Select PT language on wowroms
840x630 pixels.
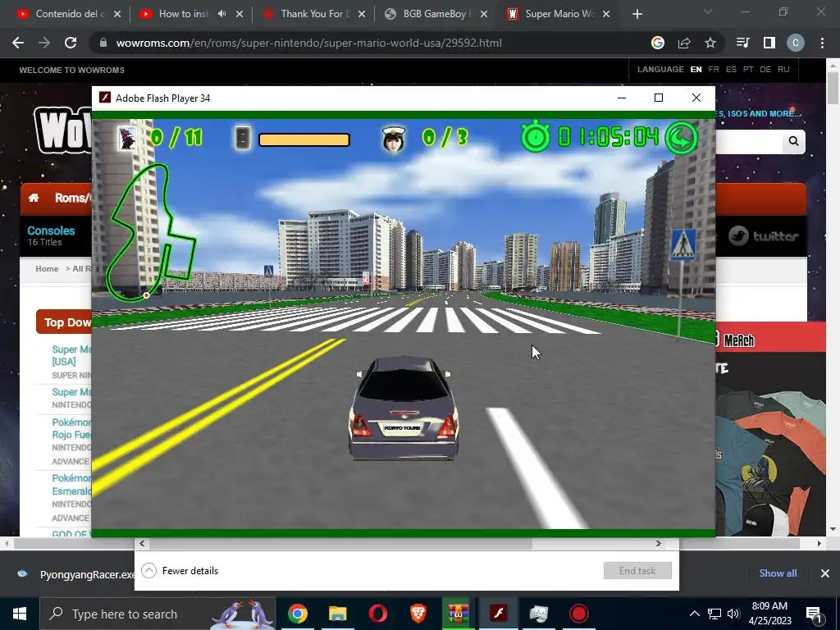748,70
